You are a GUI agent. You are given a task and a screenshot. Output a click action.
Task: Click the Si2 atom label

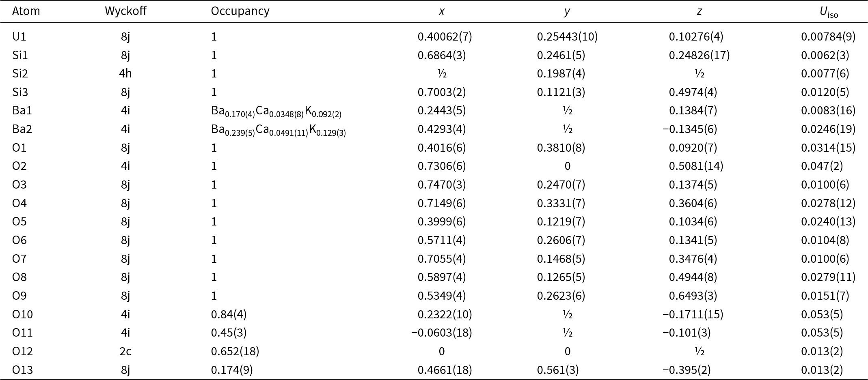pyautogui.click(x=20, y=74)
